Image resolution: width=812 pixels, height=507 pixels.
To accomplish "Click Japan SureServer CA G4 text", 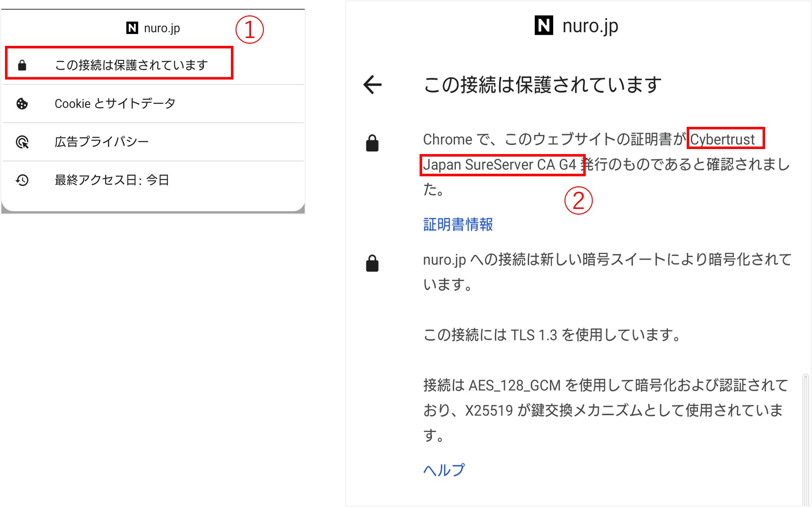I will coord(499,165).
